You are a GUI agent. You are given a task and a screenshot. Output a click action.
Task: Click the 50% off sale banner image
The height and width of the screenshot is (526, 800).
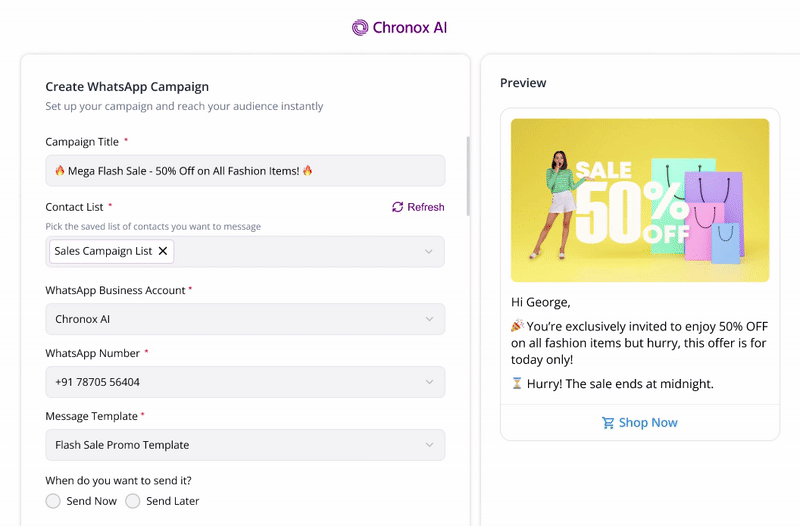(640, 200)
